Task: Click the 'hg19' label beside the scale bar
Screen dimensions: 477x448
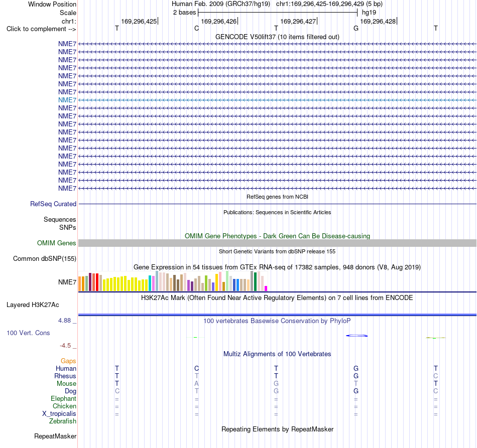Action: point(369,13)
